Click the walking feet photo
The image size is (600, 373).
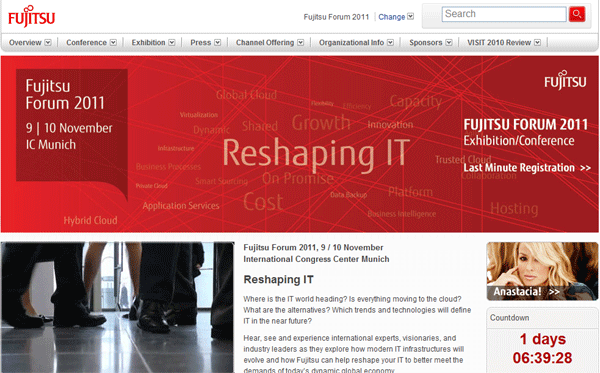pos(117,307)
